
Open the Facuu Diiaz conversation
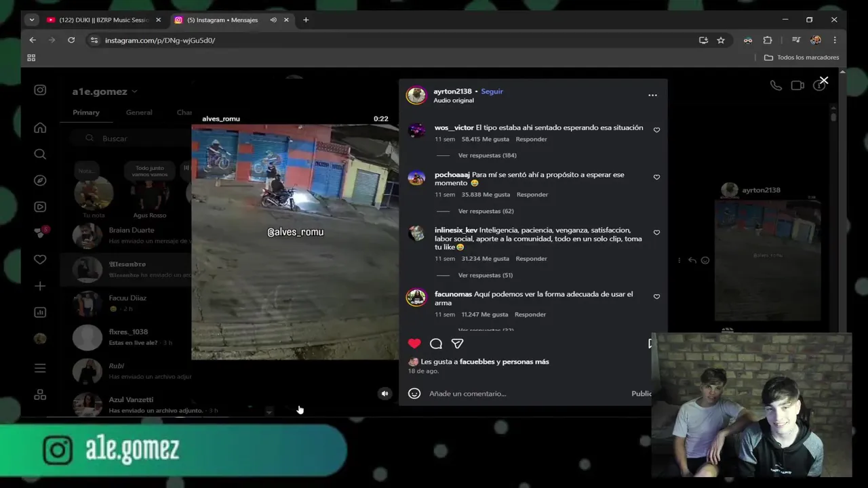125,303
